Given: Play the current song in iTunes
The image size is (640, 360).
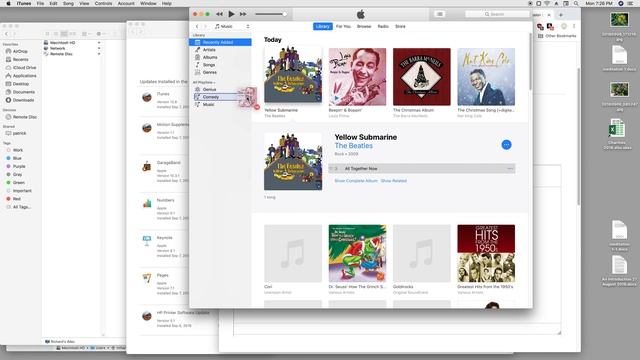Looking at the screenshot, I should click(x=231, y=14).
